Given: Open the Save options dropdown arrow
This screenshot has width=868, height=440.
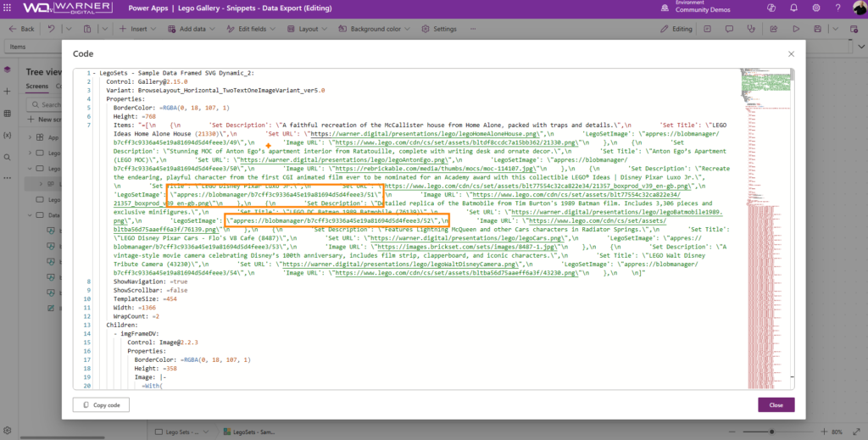Looking at the screenshot, I should click(835, 29).
